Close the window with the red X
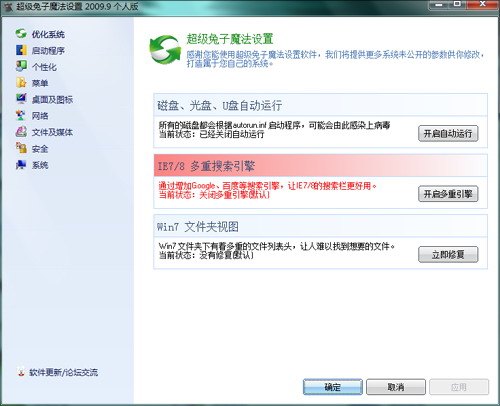The width and height of the screenshot is (500, 406). pyautogui.click(x=482, y=5)
